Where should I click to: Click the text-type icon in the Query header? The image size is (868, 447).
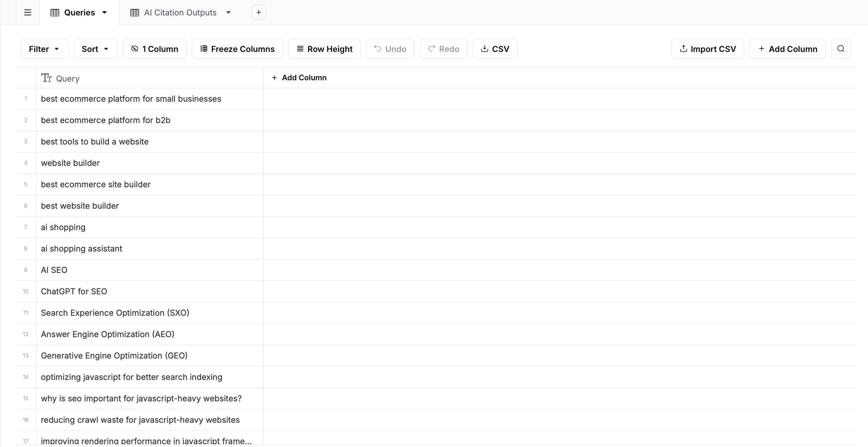pyautogui.click(x=46, y=78)
